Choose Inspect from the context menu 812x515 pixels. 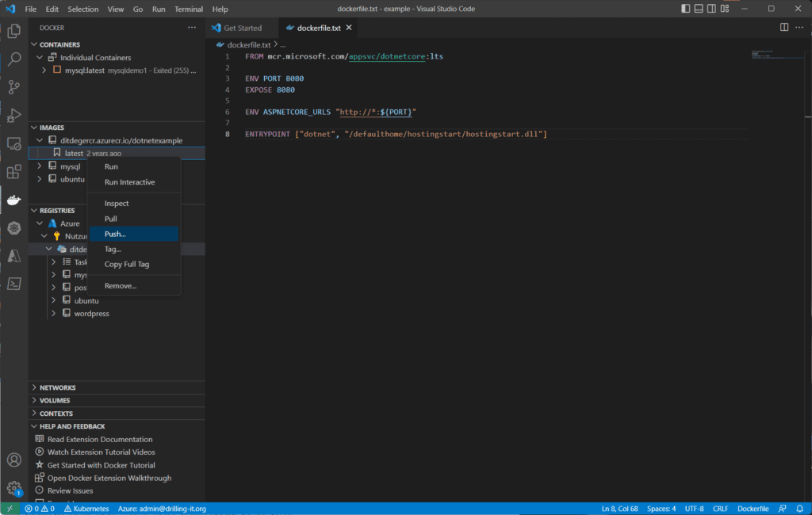click(134, 204)
